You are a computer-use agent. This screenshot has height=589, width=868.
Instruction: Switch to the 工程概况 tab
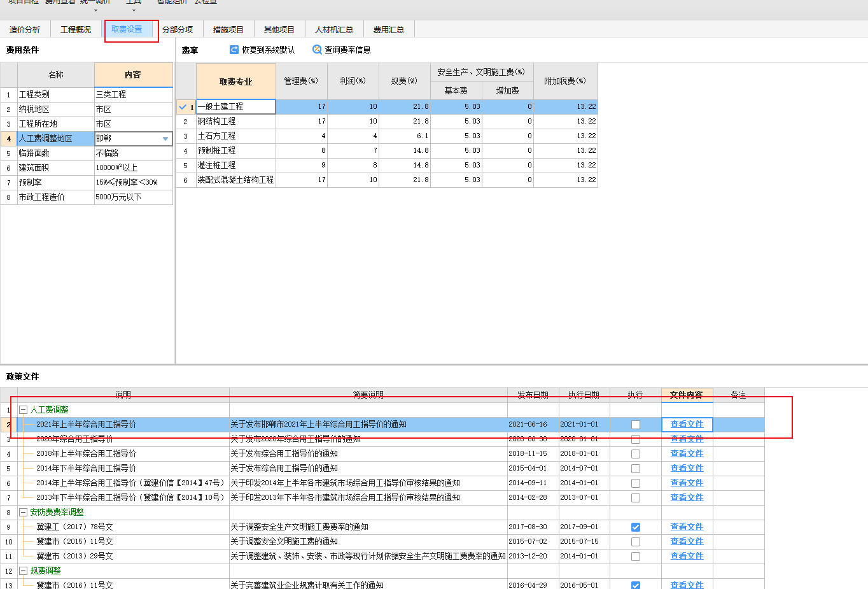(x=76, y=29)
